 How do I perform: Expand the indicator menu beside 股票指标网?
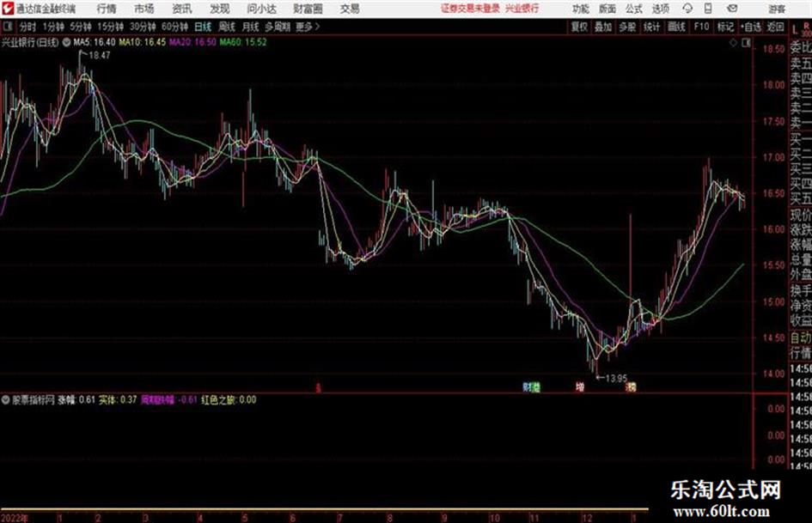pyautogui.click(x=6, y=399)
